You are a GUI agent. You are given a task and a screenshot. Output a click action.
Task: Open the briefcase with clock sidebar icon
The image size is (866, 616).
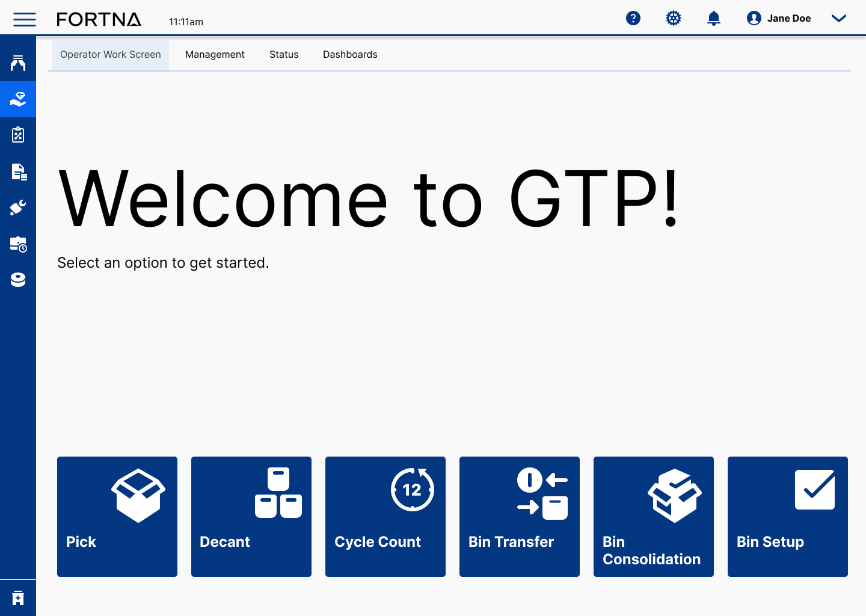tap(19, 244)
